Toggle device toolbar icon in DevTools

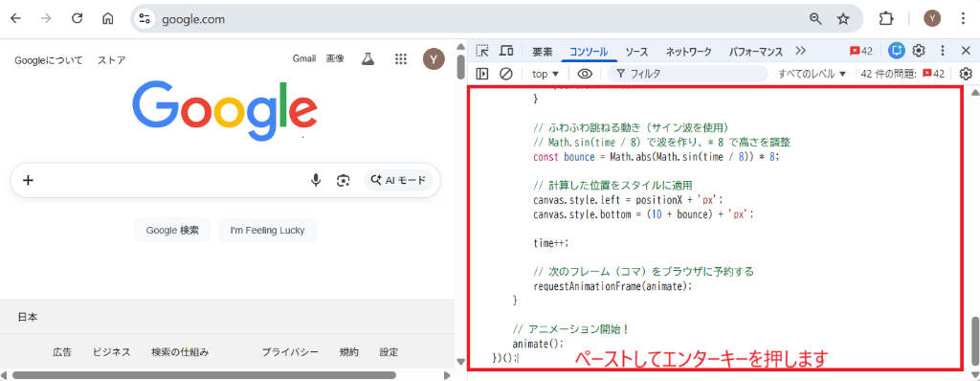coord(506,51)
